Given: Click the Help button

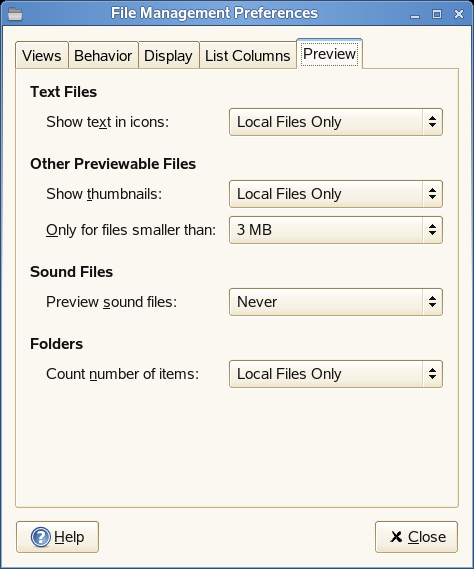Looking at the screenshot, I should pyautogui.click(x=57, y=537).
